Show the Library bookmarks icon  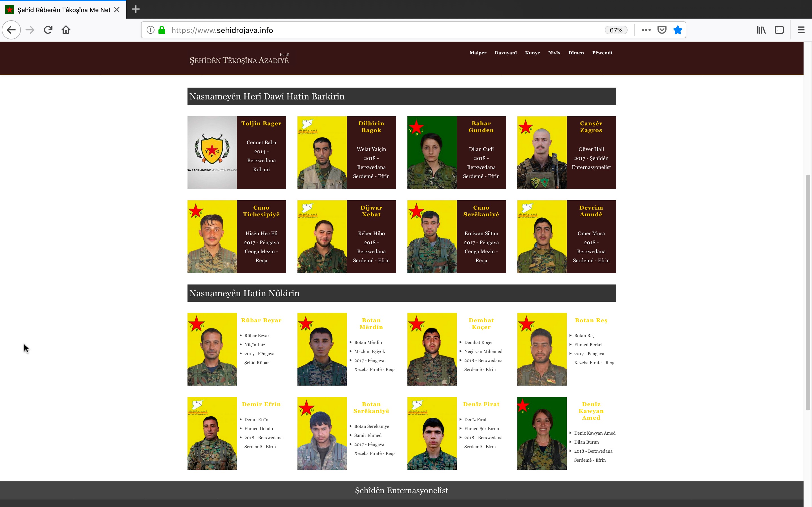761,30
